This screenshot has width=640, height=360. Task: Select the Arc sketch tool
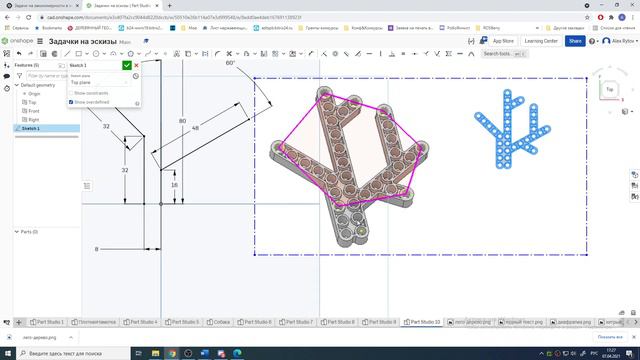(113, 53)
